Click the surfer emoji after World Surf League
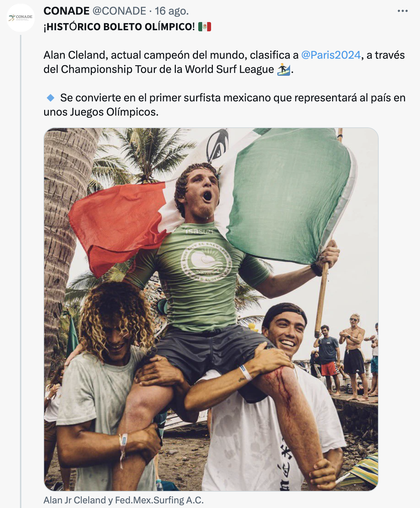This screenshot has width=420, height=508. click(x=284, y=69)
